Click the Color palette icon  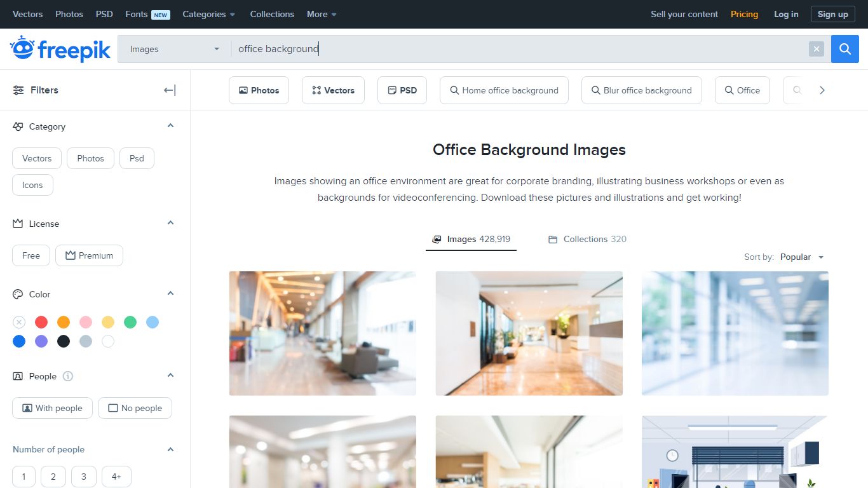pos(18,294)
